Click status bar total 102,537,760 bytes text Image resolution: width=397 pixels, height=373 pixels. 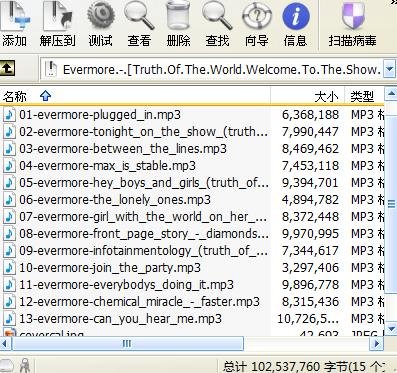point(303,367)
